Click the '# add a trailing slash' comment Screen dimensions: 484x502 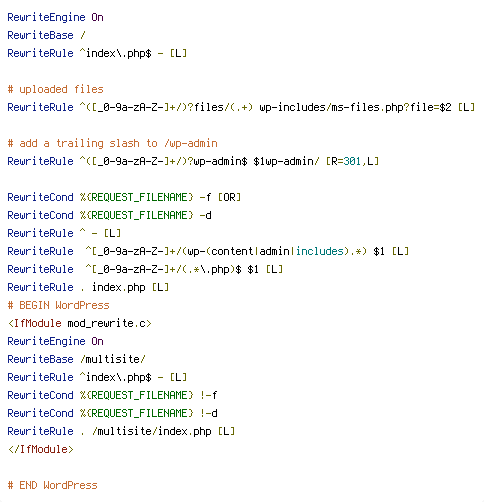[x=112, y=143]
